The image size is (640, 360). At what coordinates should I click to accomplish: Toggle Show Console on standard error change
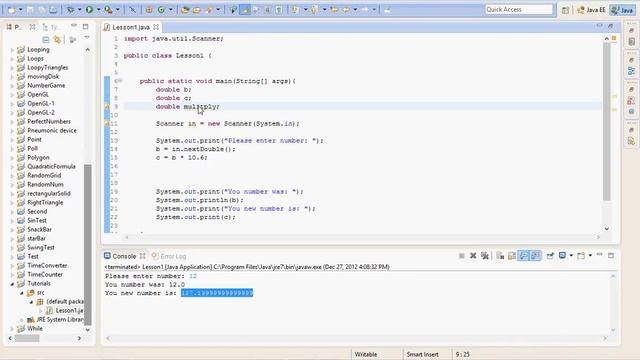tap(535, 256)
